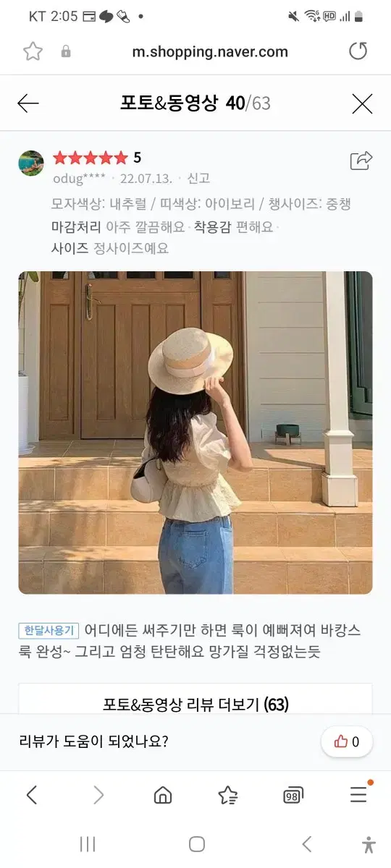Open the browser hamburger menu
The width and height of the screenshot is (391, 868).
(358, 794)
